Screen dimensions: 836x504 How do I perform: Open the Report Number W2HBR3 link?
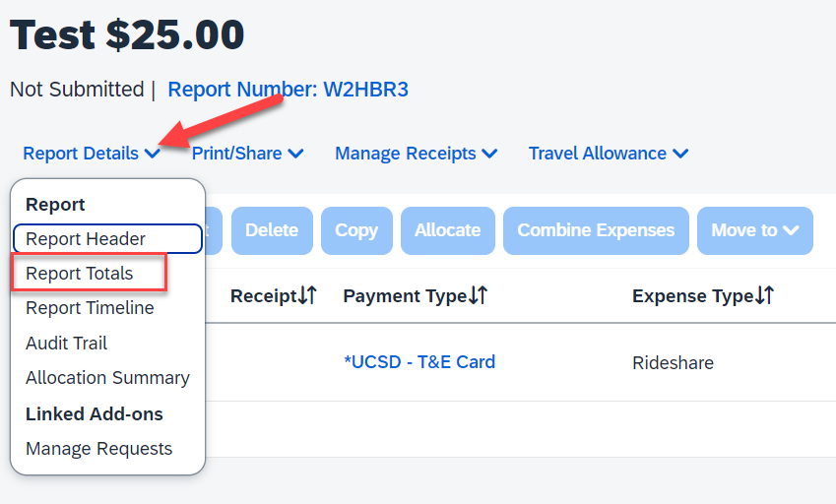pos(288,90)
